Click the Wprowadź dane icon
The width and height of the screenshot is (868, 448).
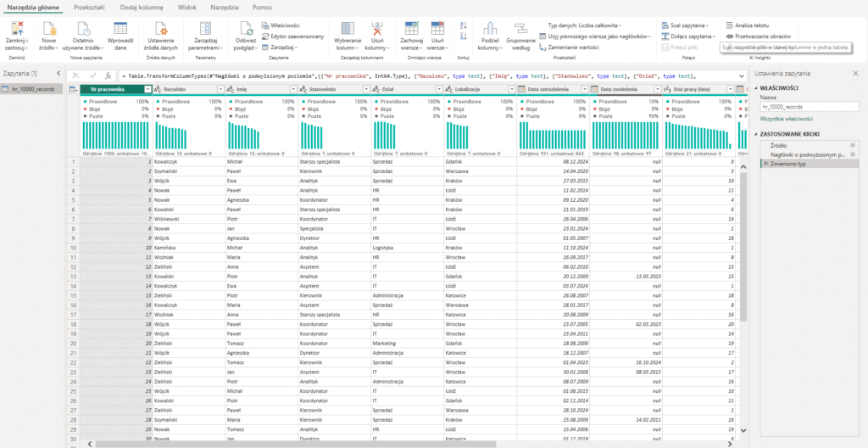[x=120, y=28]
